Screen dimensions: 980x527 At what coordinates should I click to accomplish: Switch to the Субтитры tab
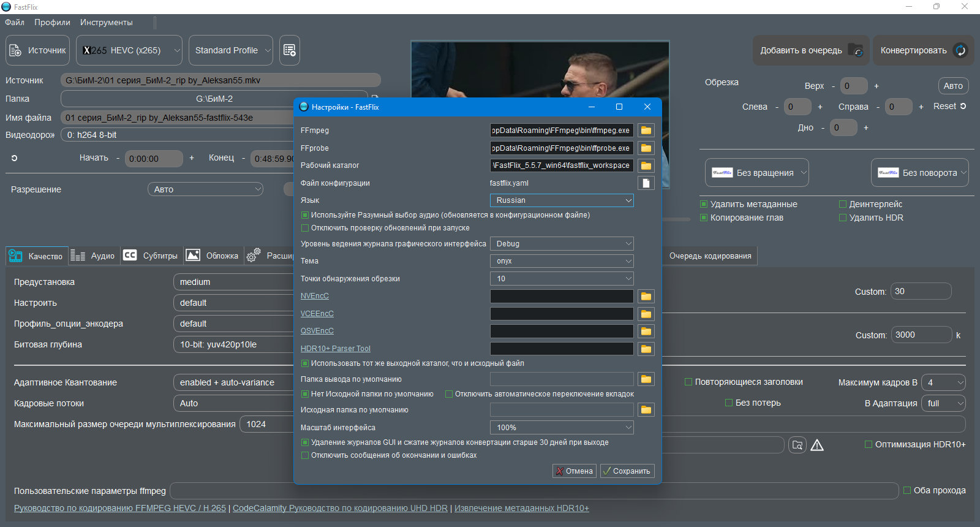[x=151, y=256]
